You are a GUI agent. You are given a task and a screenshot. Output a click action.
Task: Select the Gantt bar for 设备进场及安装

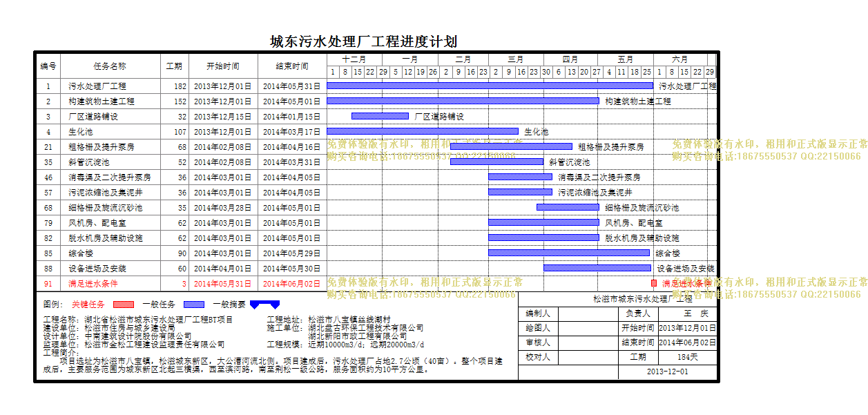[x=597, y=268]
